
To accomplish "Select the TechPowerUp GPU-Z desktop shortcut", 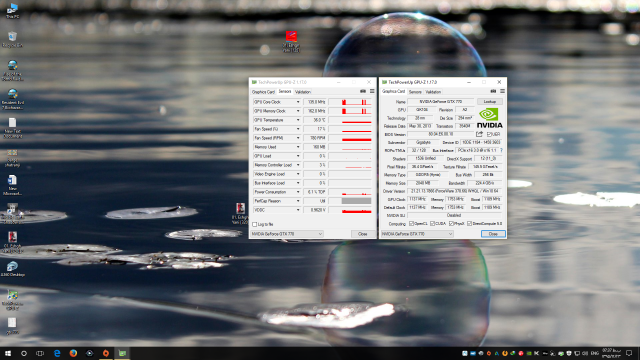I will [12, 300].
